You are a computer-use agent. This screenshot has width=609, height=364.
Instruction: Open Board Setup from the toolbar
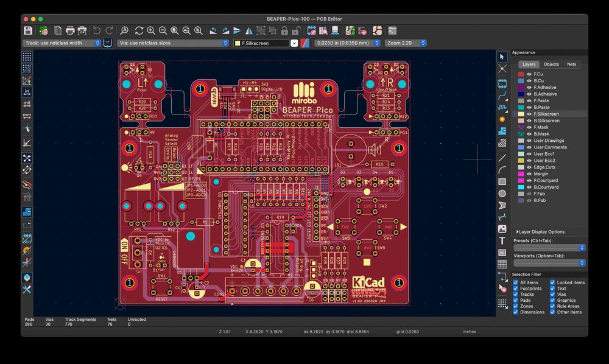[43, 30]
